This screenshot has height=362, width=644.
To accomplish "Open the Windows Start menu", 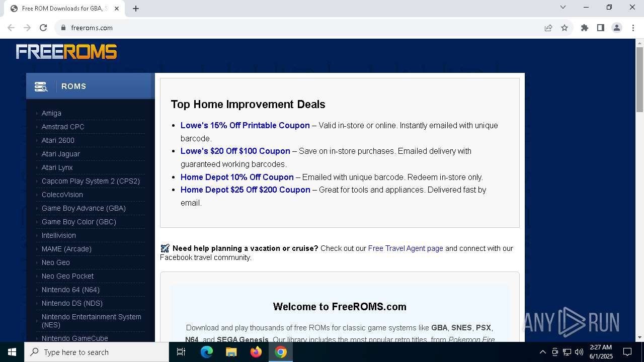I will pos(12,352).
